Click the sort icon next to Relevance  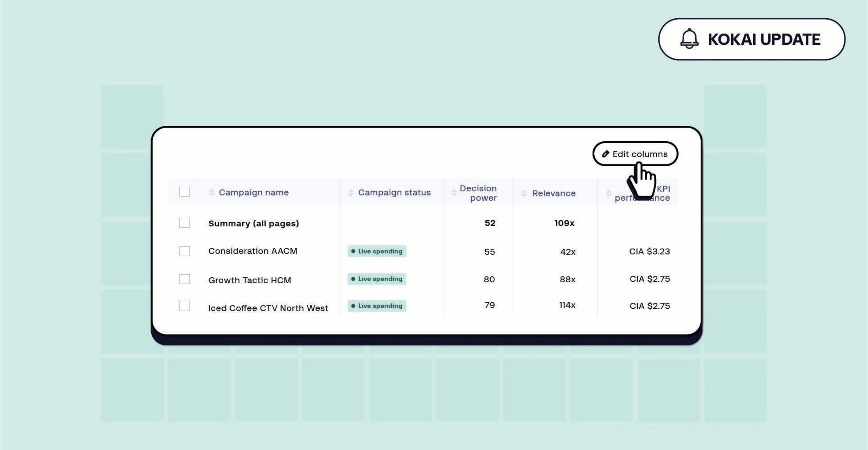click(x=523, y=193)
